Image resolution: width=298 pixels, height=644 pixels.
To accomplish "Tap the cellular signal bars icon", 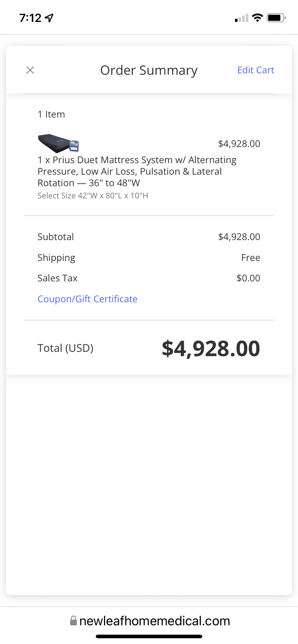I will [x=241, y=18].
